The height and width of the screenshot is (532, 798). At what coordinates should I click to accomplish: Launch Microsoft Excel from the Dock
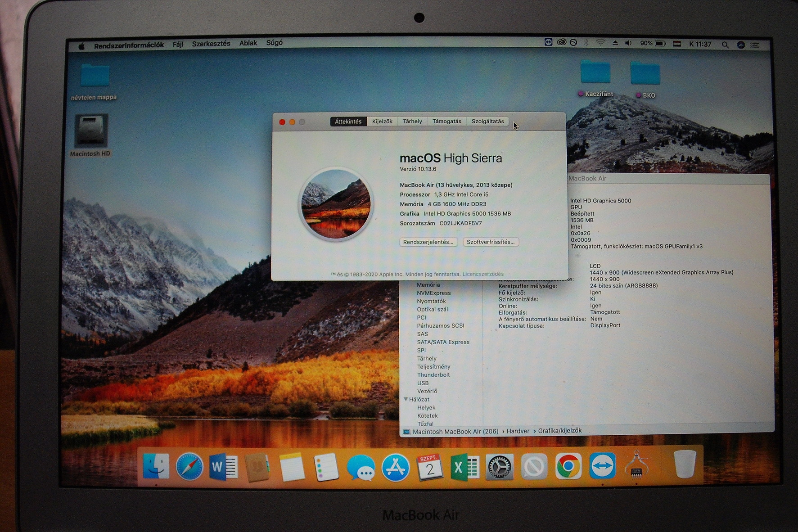click(x=464, y=467)
